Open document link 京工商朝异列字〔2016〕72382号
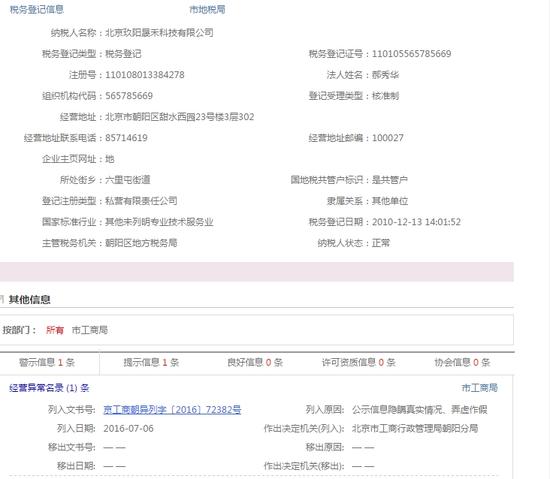The height and width of the screenshot is (479, 550). point(172,410)
